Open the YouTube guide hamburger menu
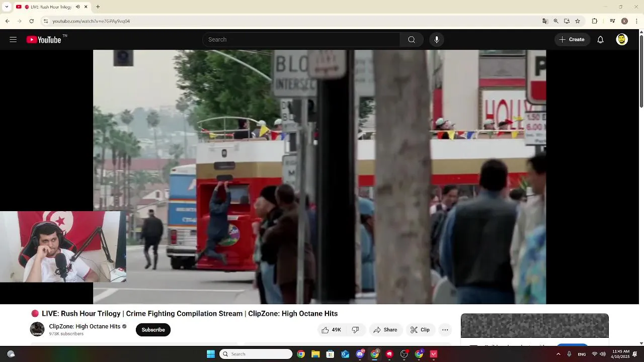The width and height of the screenshot is (644, 362). (x=13, y=40)
